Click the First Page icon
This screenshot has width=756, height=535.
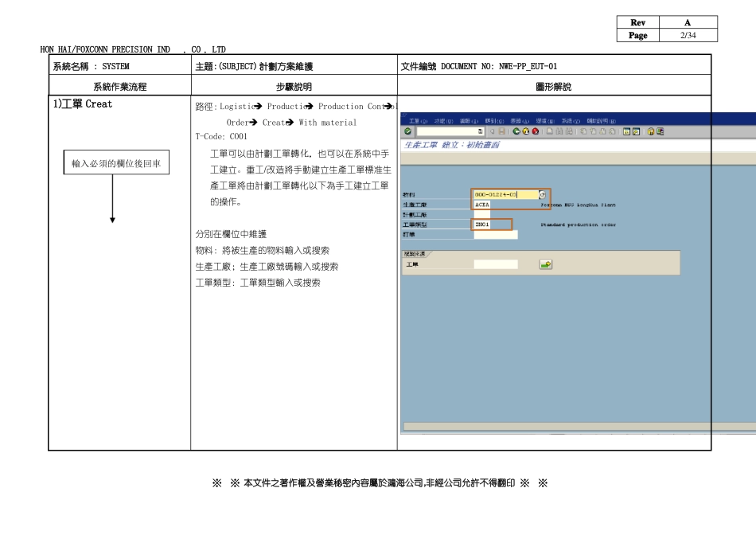(x=583, y=131)
